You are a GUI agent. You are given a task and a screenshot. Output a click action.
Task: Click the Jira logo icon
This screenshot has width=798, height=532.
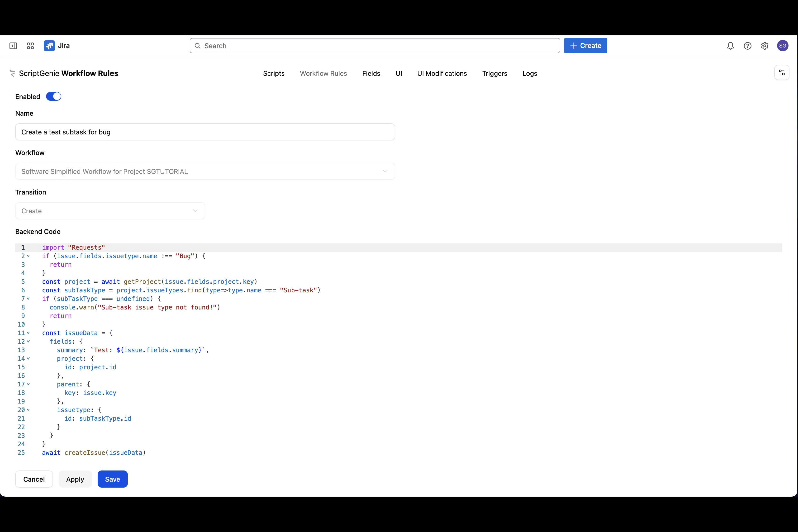click(x=49, y=46)
